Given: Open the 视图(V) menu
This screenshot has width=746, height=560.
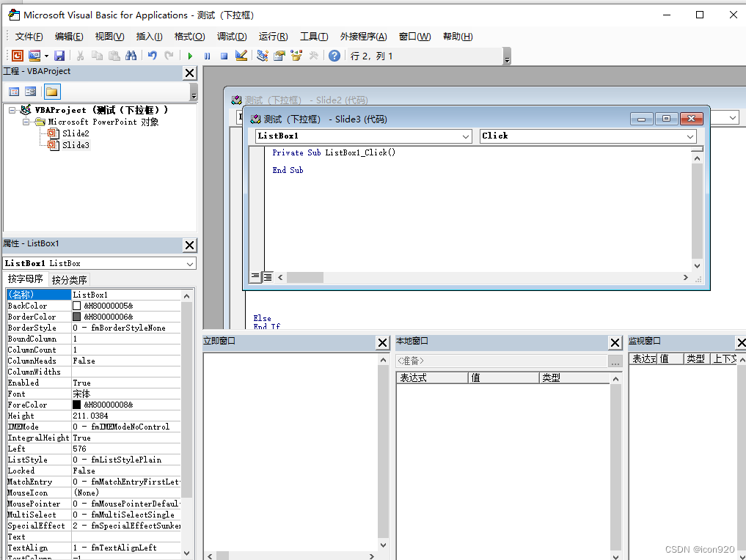Looking at the screenshot, I should (x=109, y=37).
